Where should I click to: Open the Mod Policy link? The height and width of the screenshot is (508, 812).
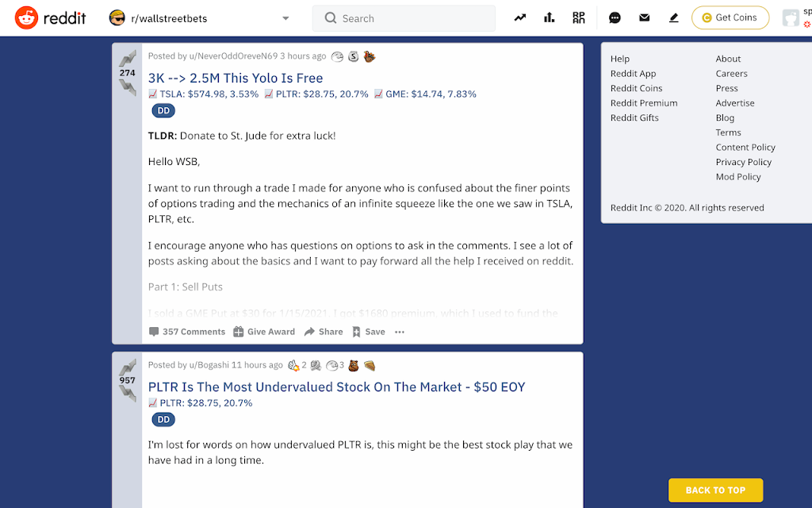tap(738, 177)
